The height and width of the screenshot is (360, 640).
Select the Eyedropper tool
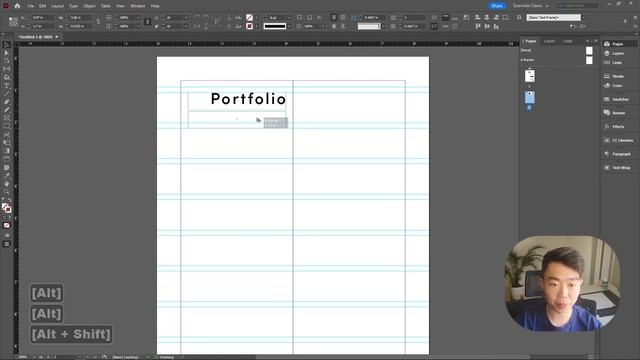coord(7,176)
